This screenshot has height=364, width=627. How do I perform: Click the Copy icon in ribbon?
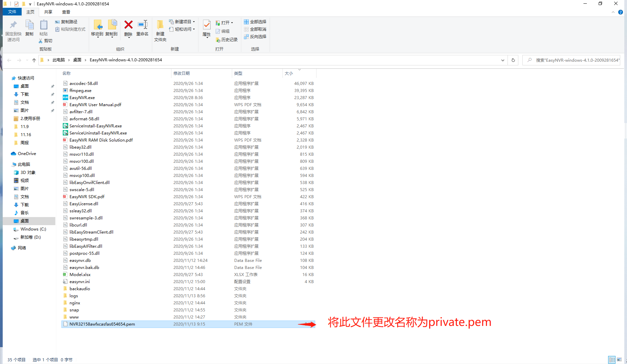point(29,25)
